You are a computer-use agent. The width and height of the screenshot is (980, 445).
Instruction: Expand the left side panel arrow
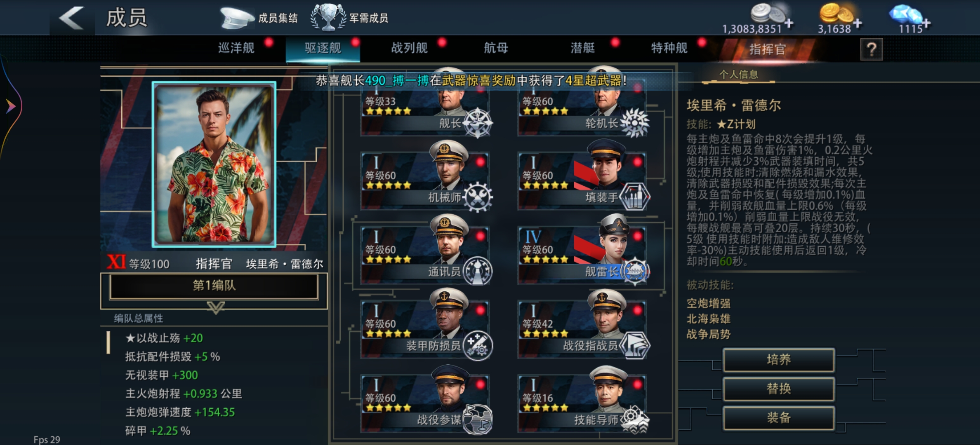(x=11, y=106)
